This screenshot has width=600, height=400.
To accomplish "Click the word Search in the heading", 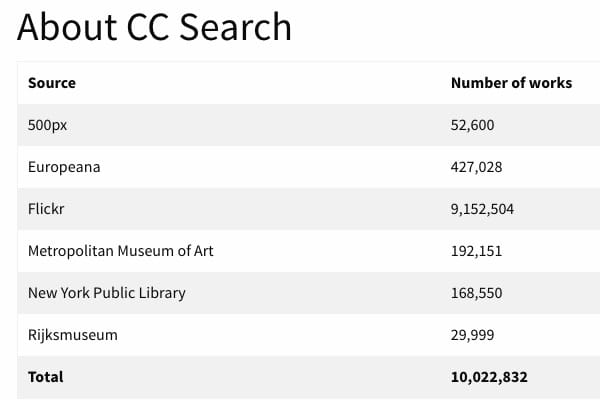I will (236, 27).
